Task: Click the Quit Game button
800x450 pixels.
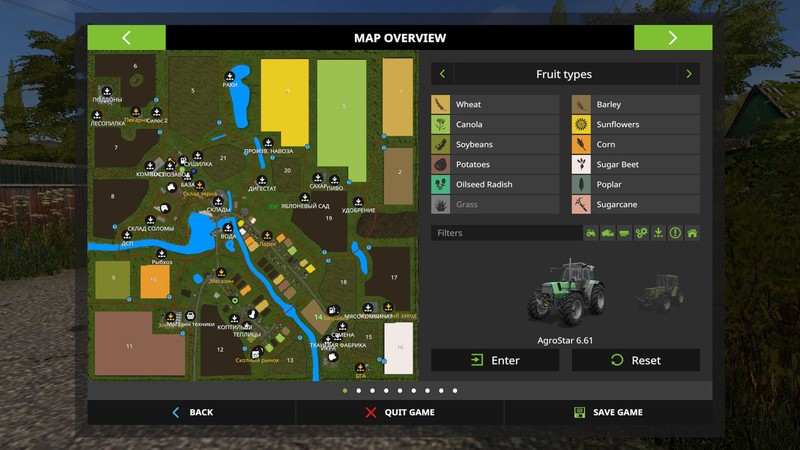Action: pos(399,412)
